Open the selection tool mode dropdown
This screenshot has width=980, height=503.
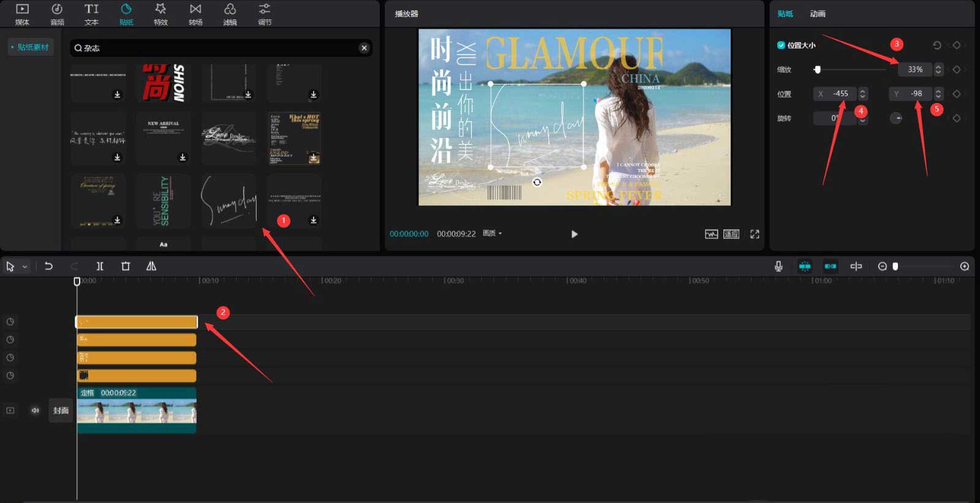[25, 267]
